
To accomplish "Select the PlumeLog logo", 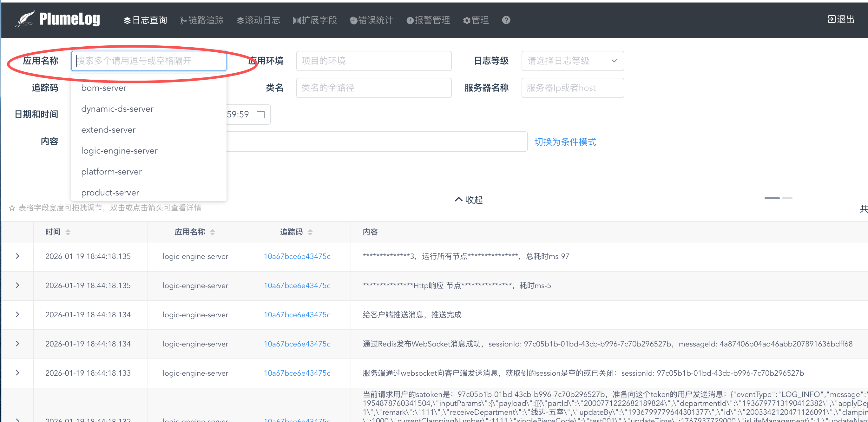I will [58, 19].
